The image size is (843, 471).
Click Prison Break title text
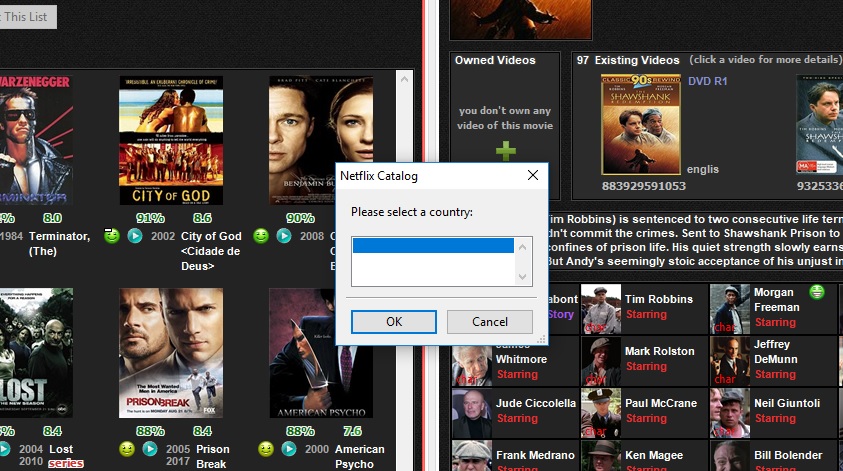213,456
